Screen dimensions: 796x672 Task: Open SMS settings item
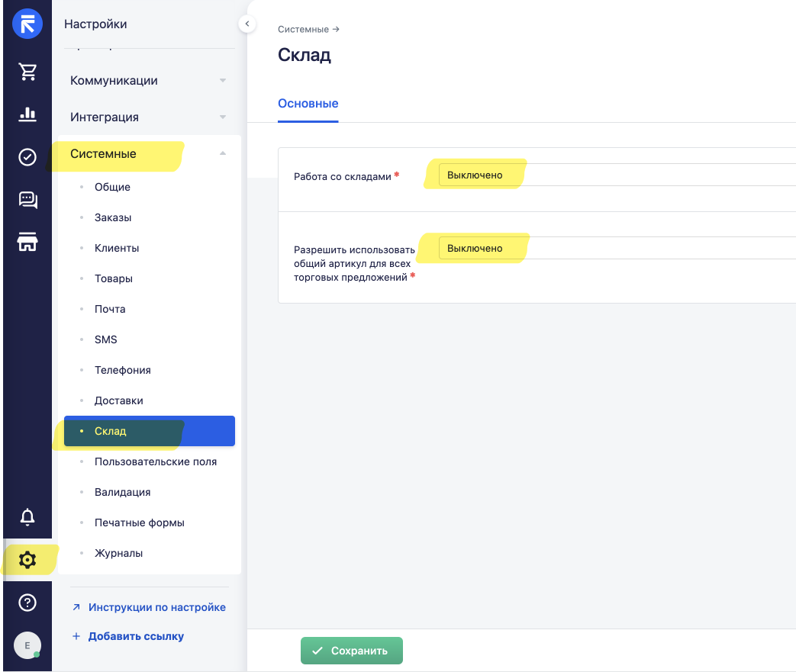pyautogui.click(x=150, y=339)
